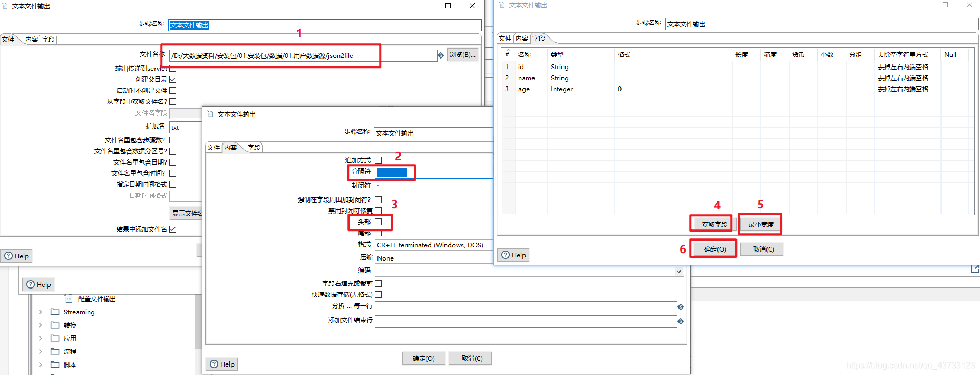Uncheck the 结果中添加文件名 checkbox
Viewport: 980px width, 375px height.
tap(173, 229)
